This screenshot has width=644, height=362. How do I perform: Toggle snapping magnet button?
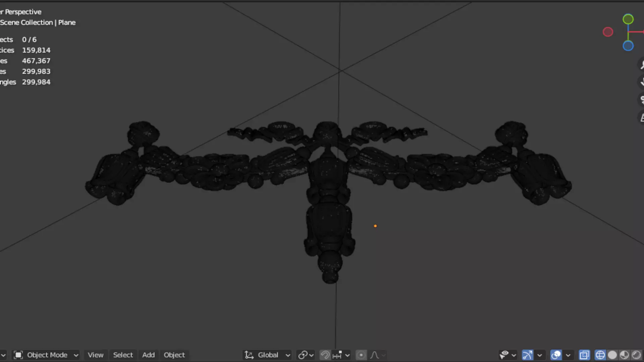click(x=325, y=355)
